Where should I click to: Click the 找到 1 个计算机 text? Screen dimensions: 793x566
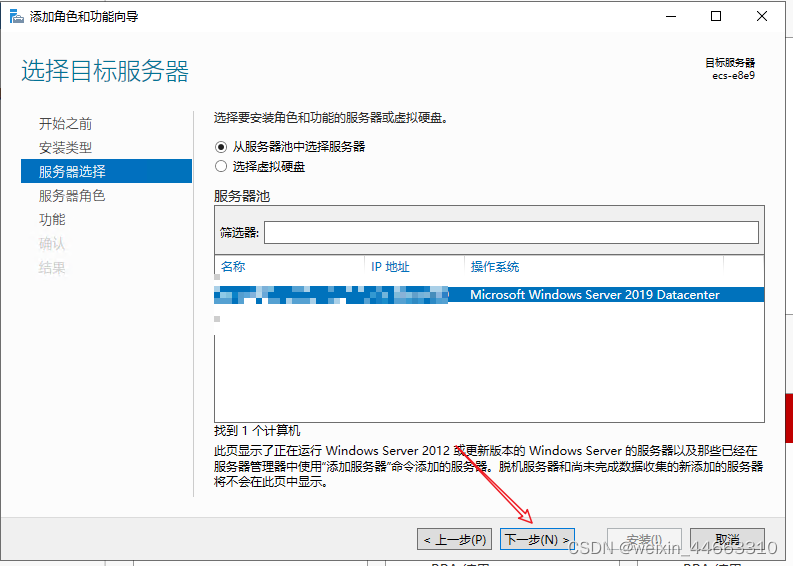click(257, 430)
